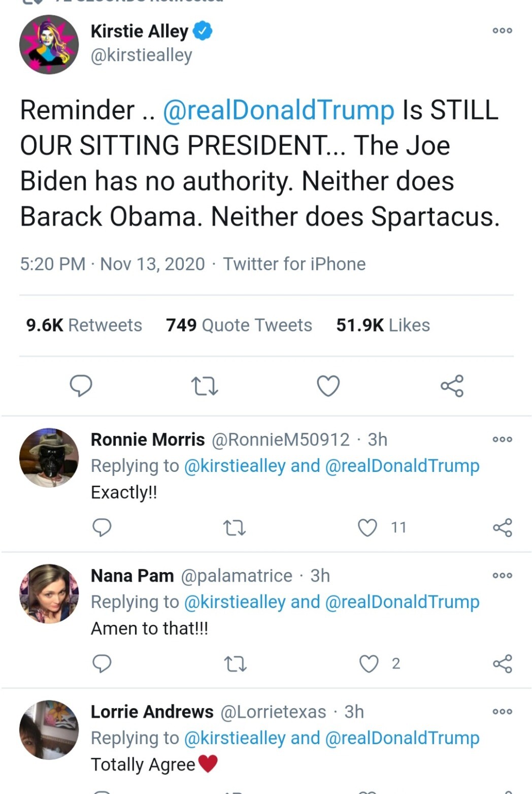The width and height of the screenshot is (532, 794).
Task: Open more options on Ronnie Morris's reply
Action: pos(503,439)
